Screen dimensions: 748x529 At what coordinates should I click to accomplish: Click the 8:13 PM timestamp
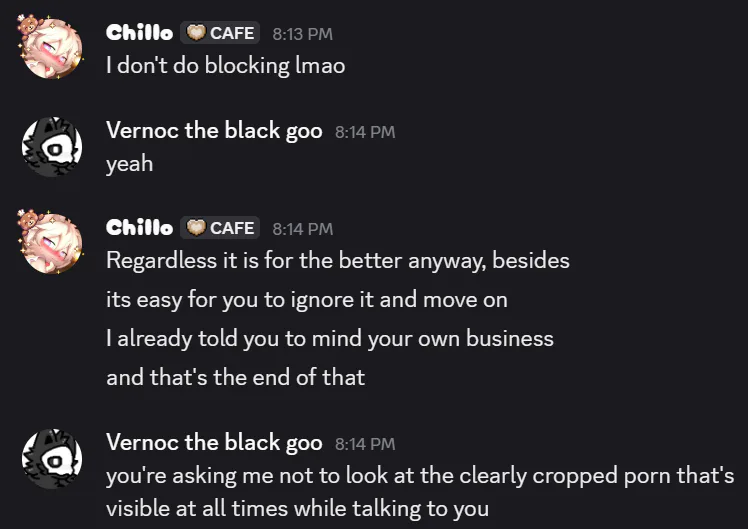pos(302,34)
